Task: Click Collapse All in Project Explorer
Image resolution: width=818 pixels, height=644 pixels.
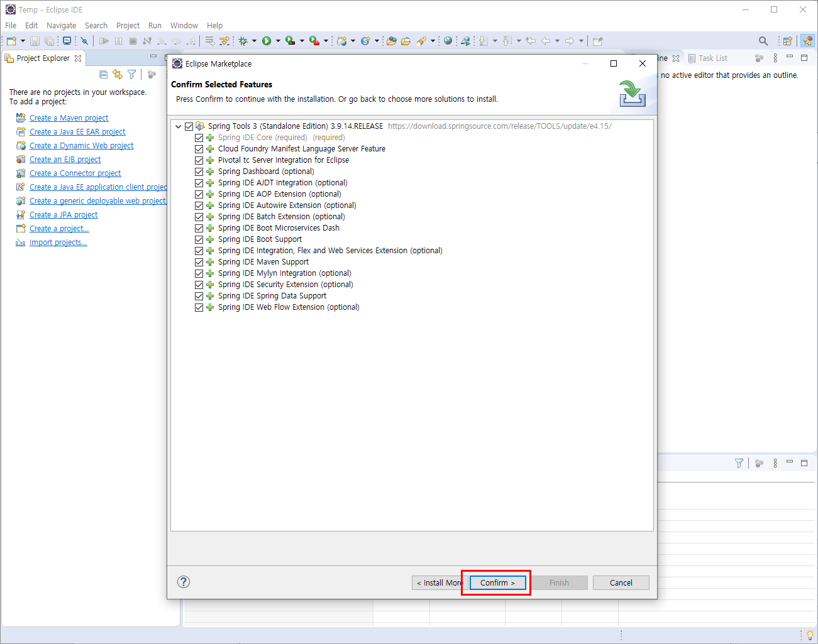Action: [104, 74]
